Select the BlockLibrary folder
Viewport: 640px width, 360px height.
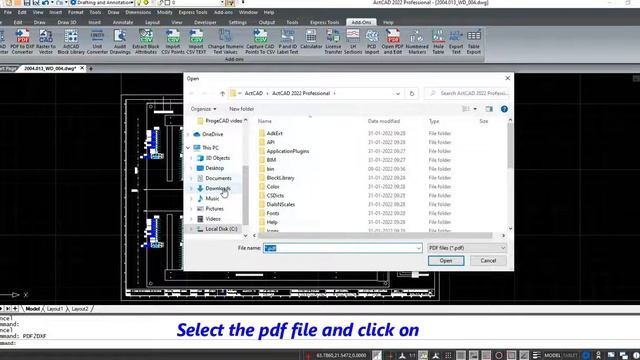280,178
